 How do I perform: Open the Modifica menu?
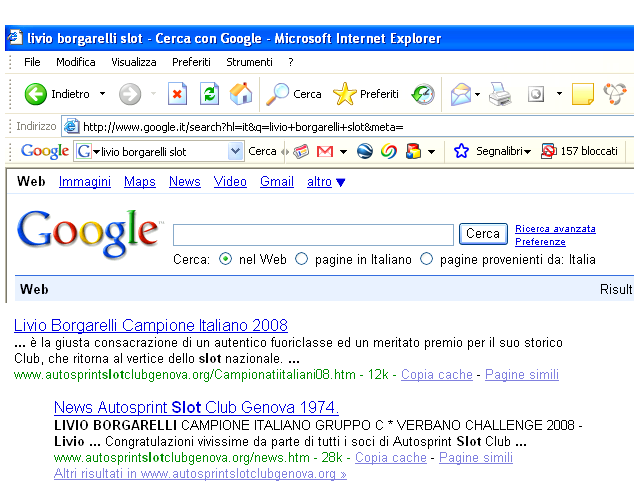76,62
